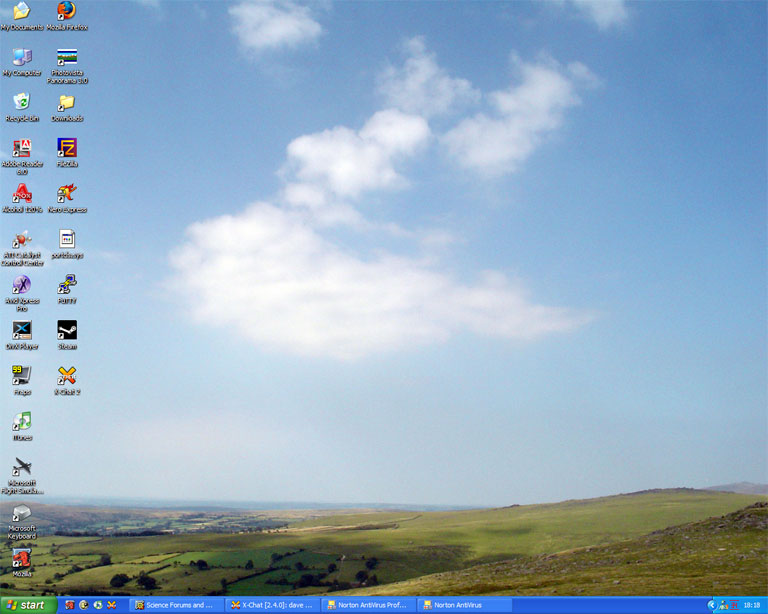Open the Mozilla Firefox desktop icon
768x614 pixels.
[66, 12]
